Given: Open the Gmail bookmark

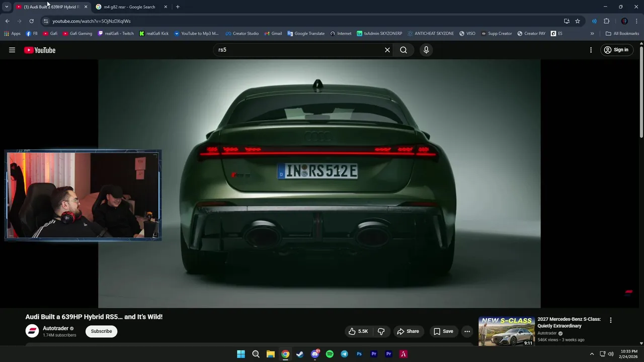Looking at the screenshot, I should 273,34.
